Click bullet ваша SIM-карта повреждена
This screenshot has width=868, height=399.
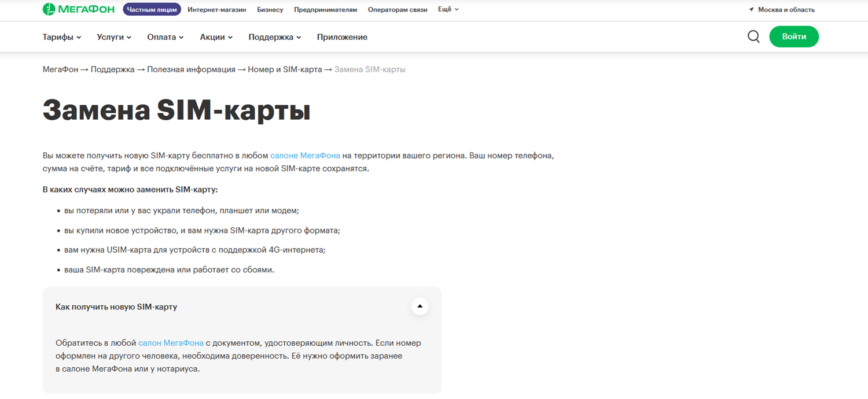click(169, 269)
